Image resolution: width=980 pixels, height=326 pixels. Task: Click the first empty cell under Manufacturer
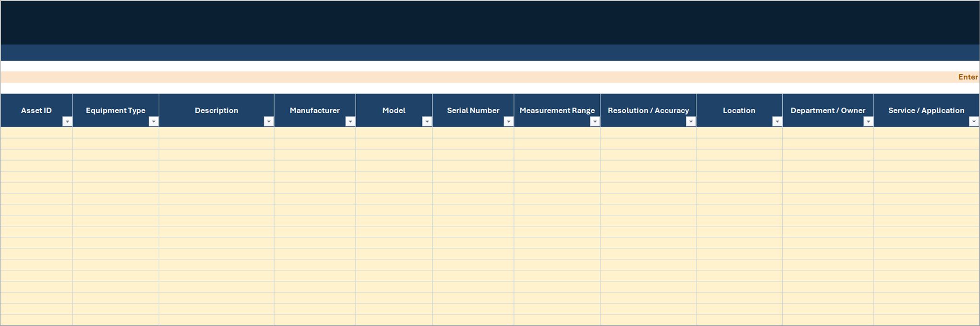(x=315, y=133)
